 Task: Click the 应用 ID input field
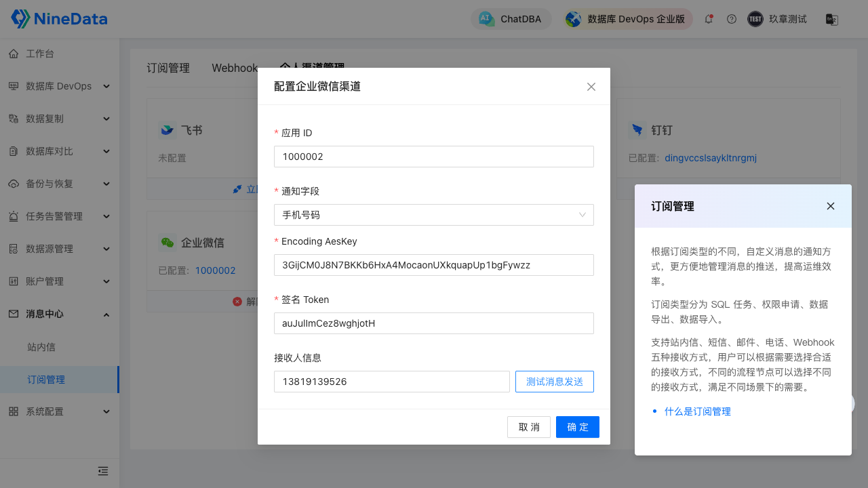click(x=433, y=157)
